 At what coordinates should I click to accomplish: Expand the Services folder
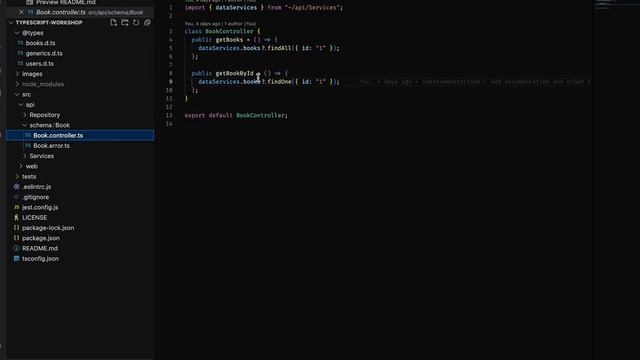24,156
